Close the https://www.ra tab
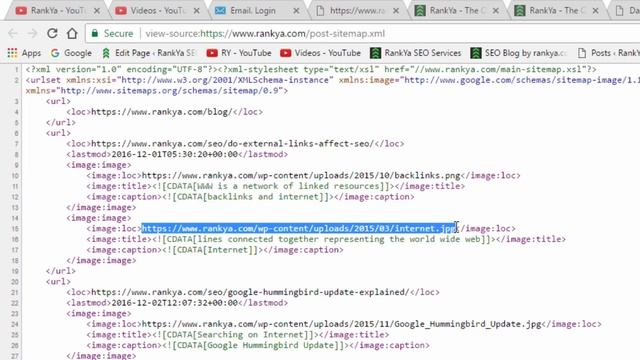This screenshot has height=360, width=640. (396, 11)
